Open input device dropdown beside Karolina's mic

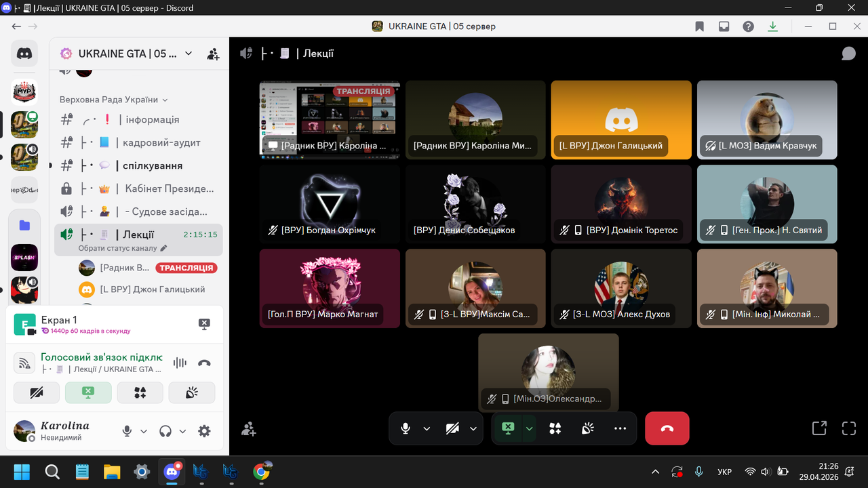144,431
